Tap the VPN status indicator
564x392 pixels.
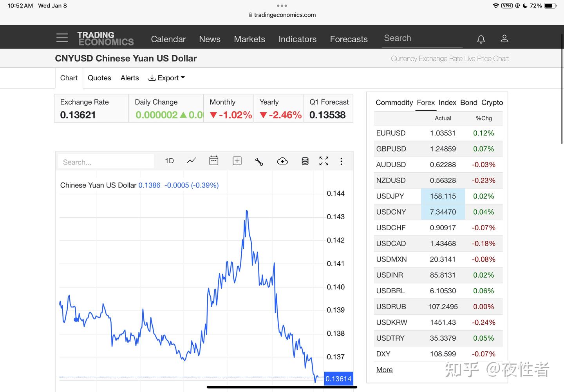click(507, 5)
